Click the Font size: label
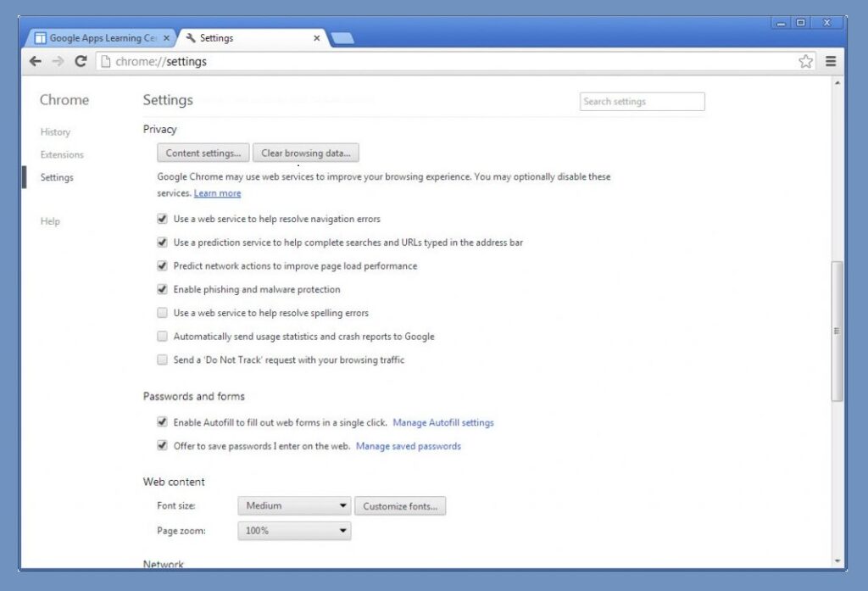This screenshot has width=868, height=591. click(176, 505)
